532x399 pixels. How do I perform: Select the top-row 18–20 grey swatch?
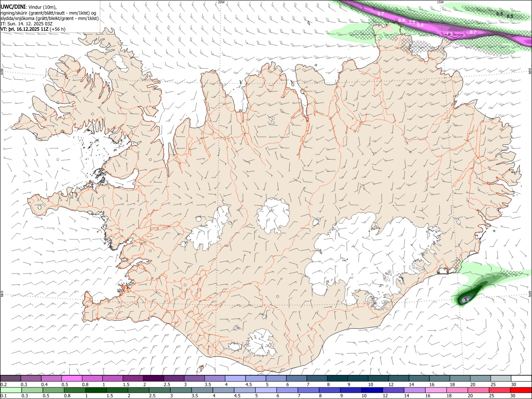(460, 379)
